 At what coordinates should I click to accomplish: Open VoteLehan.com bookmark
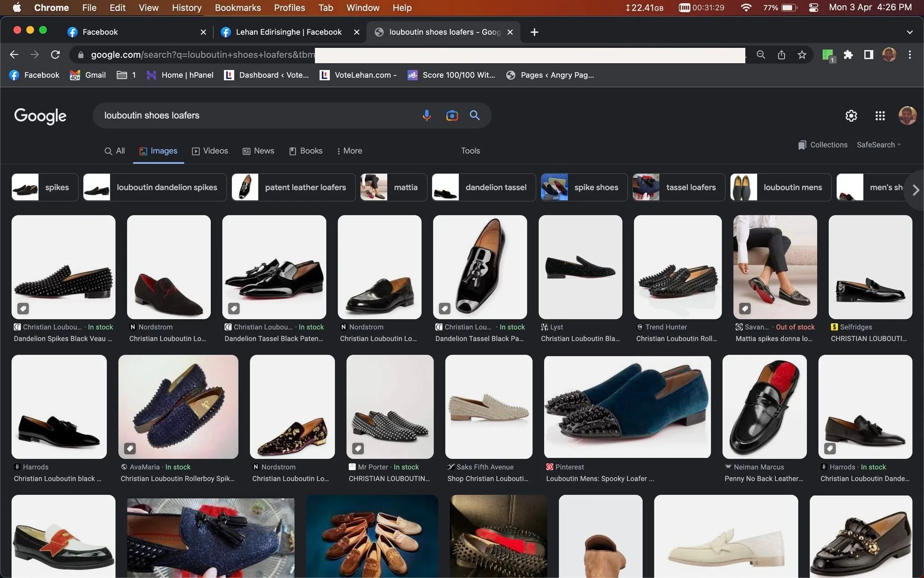coord(358,75)
